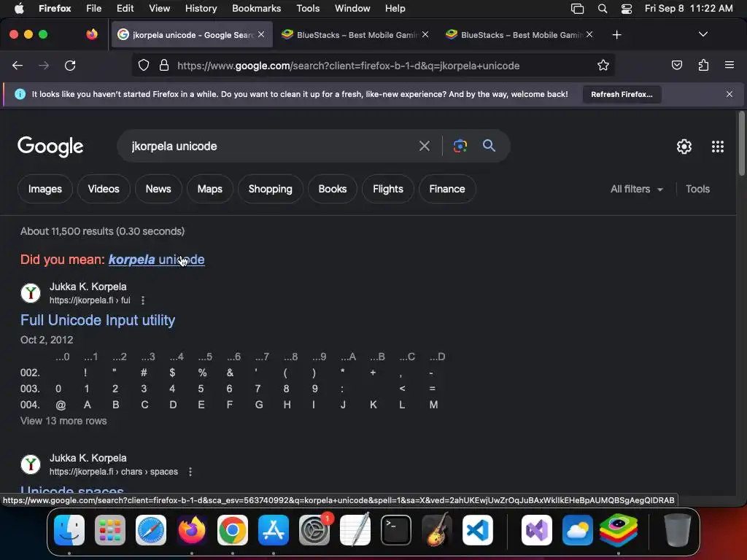Open App Store from the Dock
Image resolution: width=747 pixels, height=560 pixels.
pos(274,530)
